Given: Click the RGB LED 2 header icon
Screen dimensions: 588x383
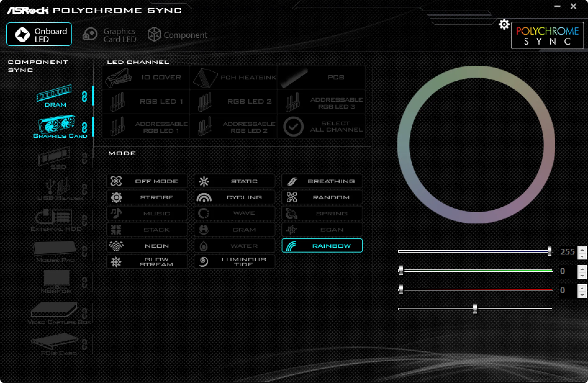Looking at the screenshot, I should point(205,101).
